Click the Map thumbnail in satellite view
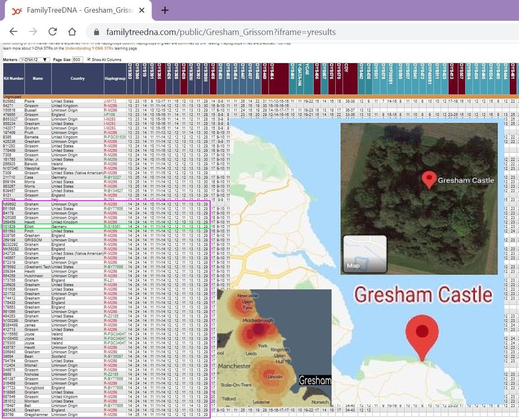Image resolution: width=519 pixels, height=420 pixels. [x=365, y=253]
